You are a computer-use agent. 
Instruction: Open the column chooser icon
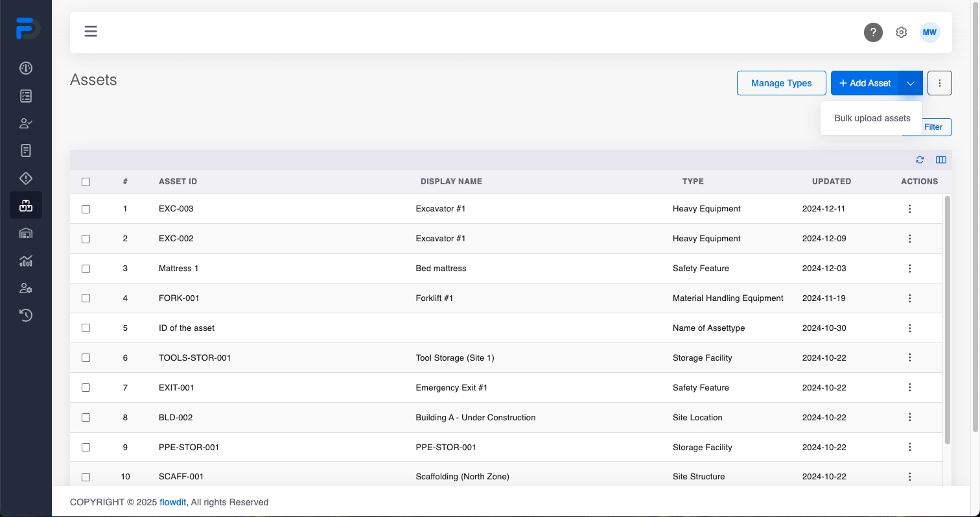[x=941, y=160]
